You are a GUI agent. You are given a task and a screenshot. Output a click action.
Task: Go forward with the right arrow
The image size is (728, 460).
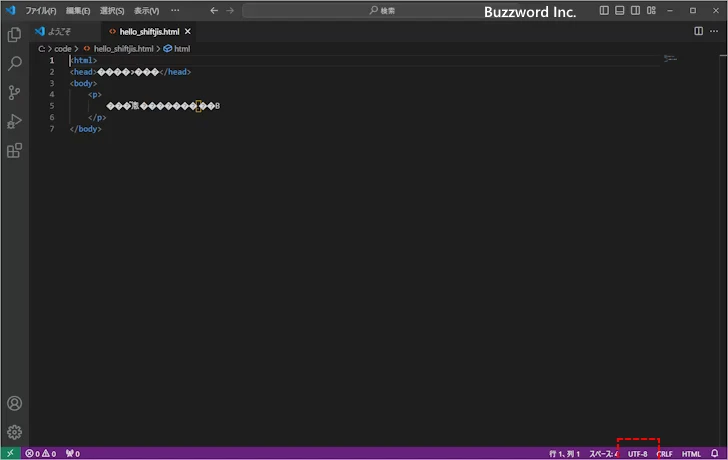[x=230, y=10]
